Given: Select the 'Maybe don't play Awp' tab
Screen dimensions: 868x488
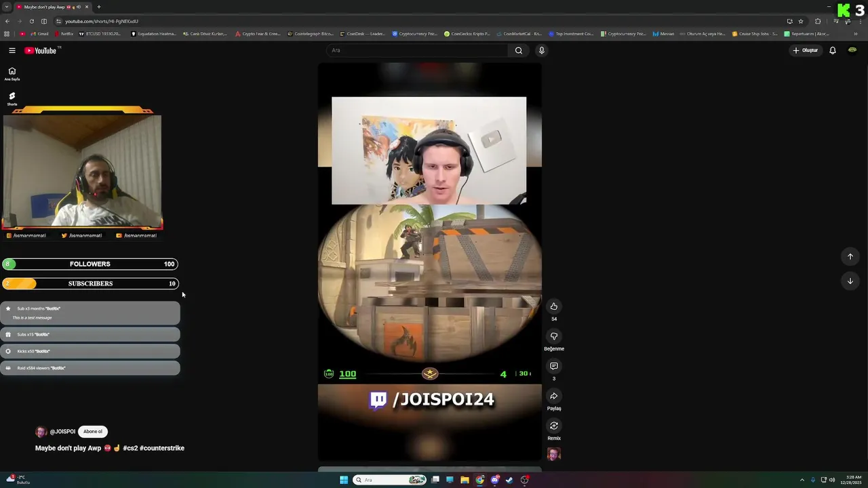Looking at the screenshot, I should (x=53, y=7).
